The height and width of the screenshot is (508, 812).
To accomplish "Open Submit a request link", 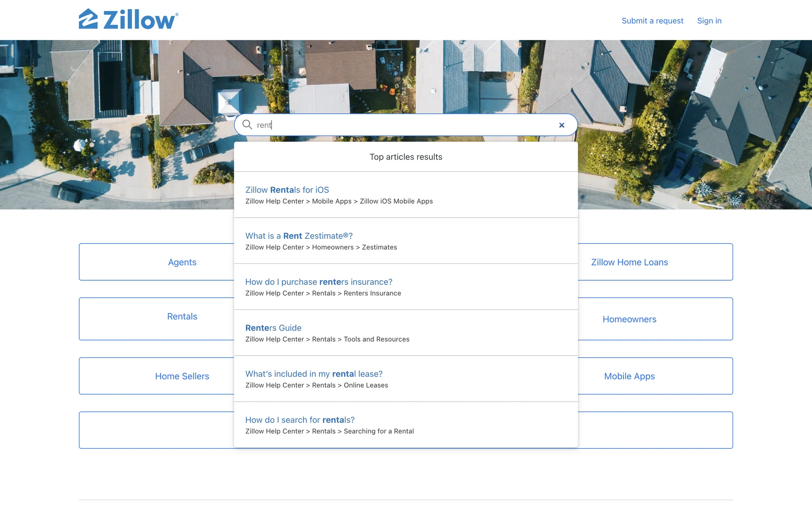I will tap(652, 21).
